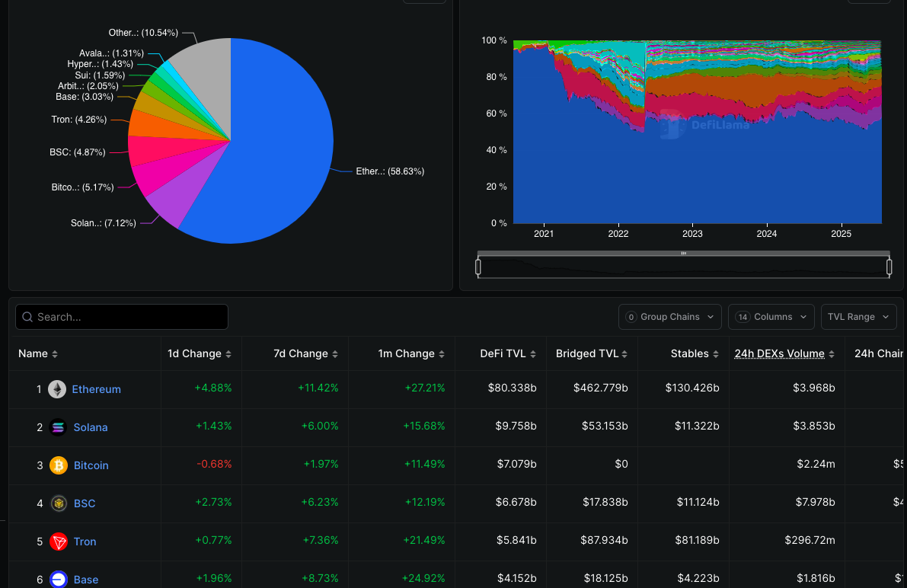907x588 pixels.
Task: Sort table using Stables sort icon
Action: click(715, 353)
